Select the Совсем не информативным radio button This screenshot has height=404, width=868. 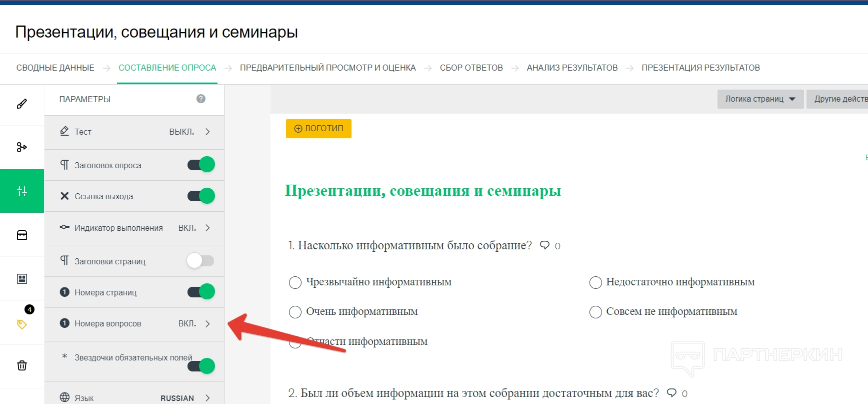(x=595, y=312)
